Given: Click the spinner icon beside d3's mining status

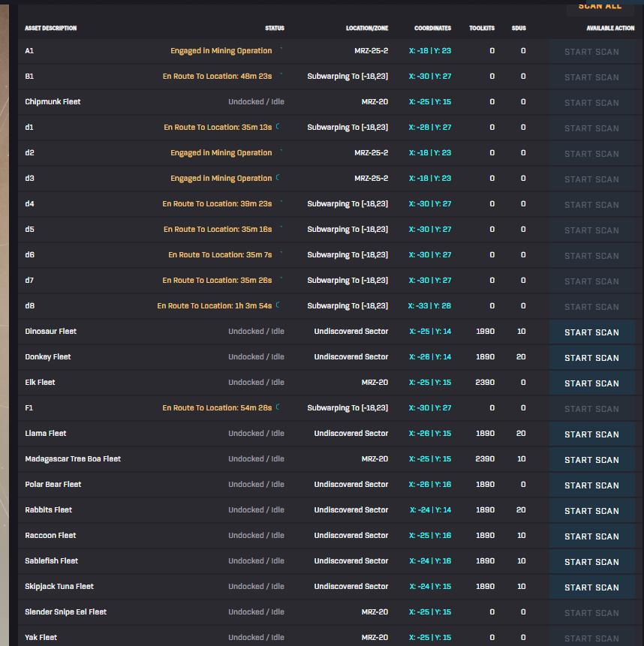Looking at the screenshot, I should [x=276, y=177].
